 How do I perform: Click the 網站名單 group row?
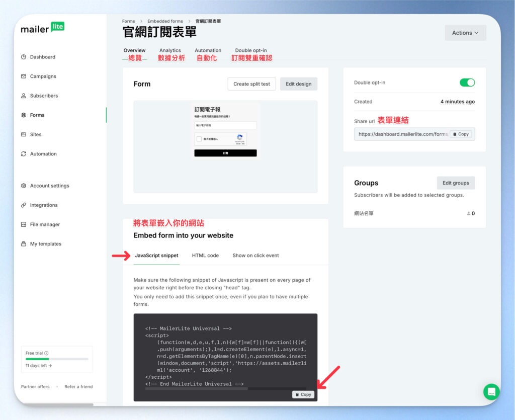[x=414, y=213]
